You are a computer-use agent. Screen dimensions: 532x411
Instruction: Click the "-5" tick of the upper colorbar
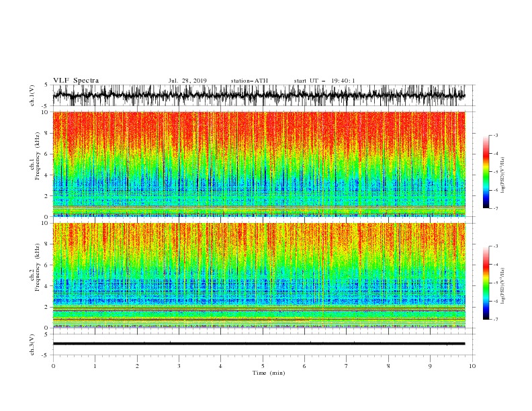496,172
